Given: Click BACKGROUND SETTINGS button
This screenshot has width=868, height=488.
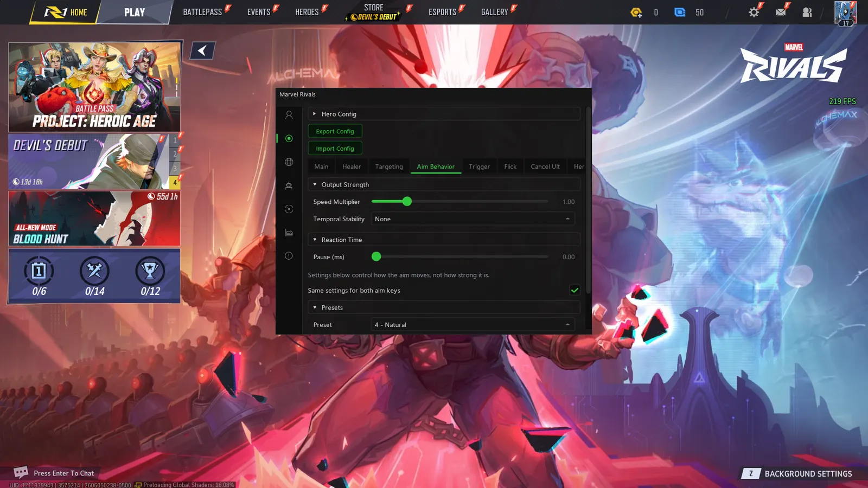Looking at the screenshot, I should [797, 473].
